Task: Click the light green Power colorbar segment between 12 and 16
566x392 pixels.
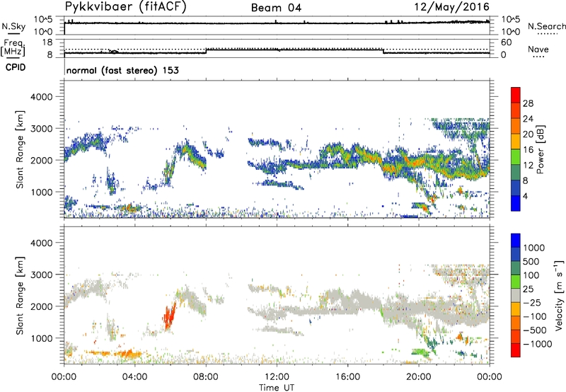Action: (x=516, y=157)
